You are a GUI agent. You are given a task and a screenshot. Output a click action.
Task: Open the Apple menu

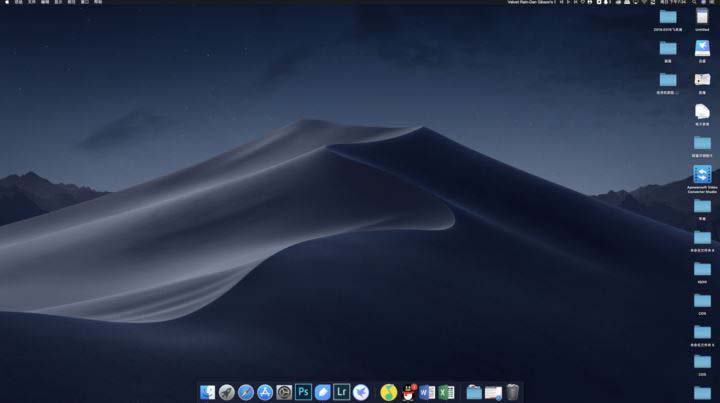pos(6,2)
